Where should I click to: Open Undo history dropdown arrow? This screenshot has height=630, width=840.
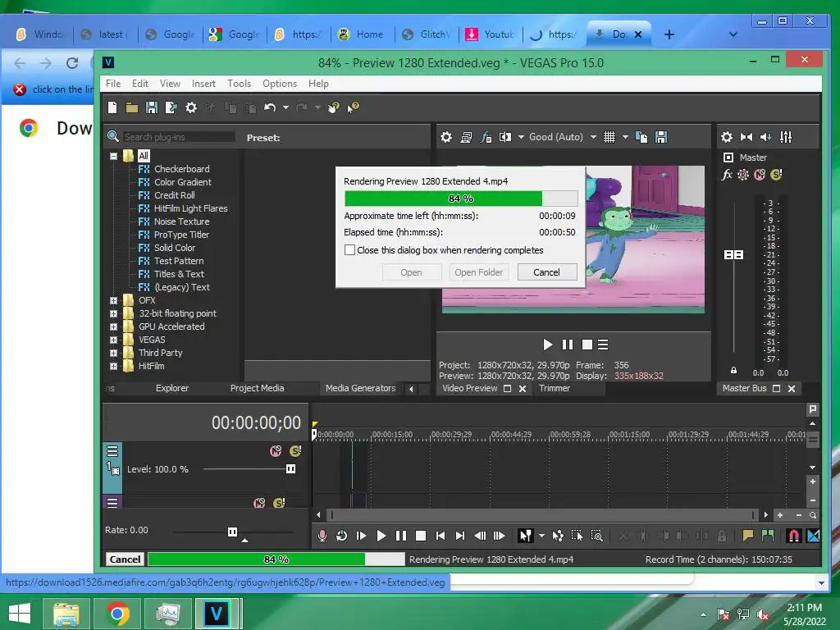285,107
